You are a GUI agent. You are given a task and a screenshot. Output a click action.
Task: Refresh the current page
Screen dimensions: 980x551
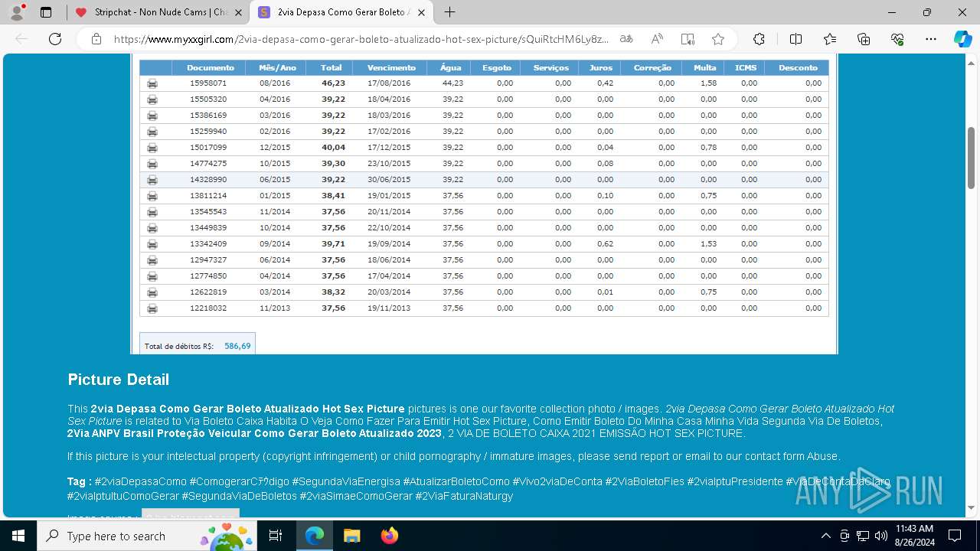click(x=55, y=39)
